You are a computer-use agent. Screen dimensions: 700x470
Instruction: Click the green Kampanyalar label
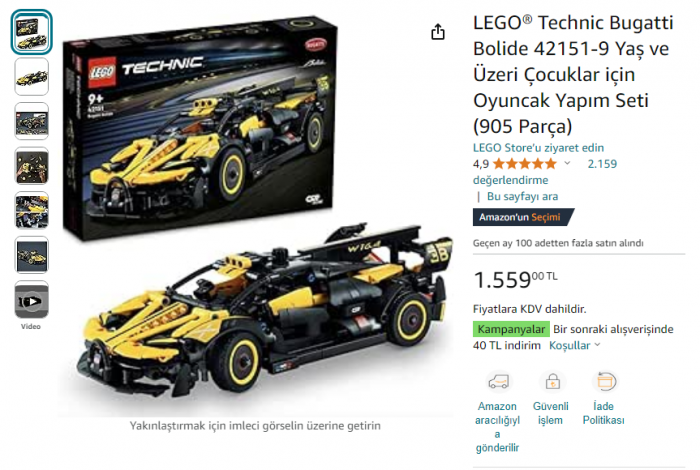[x=511, y=329]
